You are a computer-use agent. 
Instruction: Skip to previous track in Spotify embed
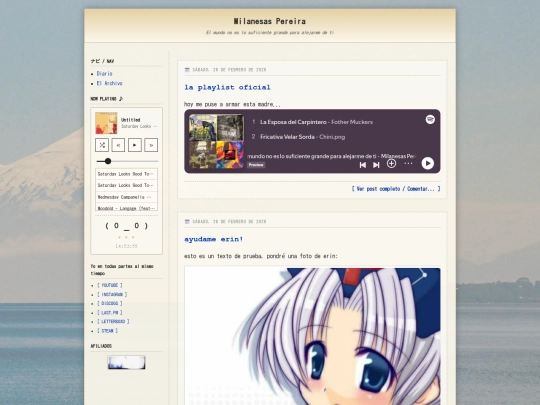363,165
